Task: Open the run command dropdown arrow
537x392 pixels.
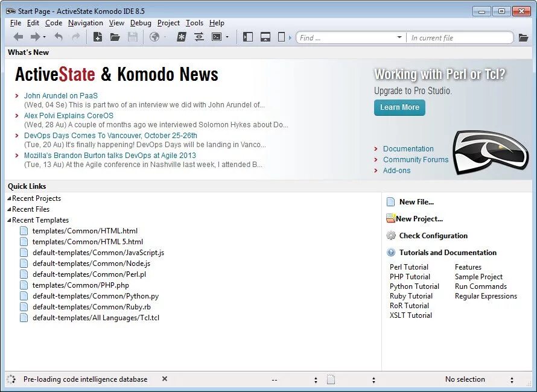Action: [227, 37]
